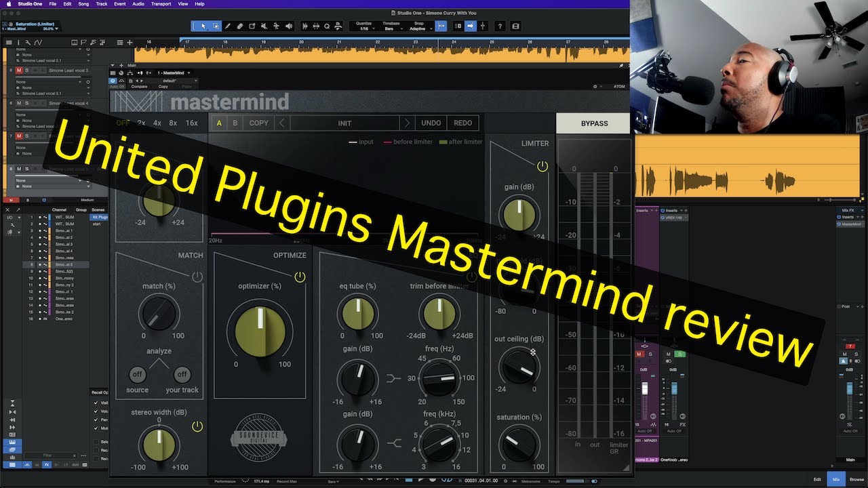
Task: Click the FX view button in the console bottom bar
Action: coord(47,465)
